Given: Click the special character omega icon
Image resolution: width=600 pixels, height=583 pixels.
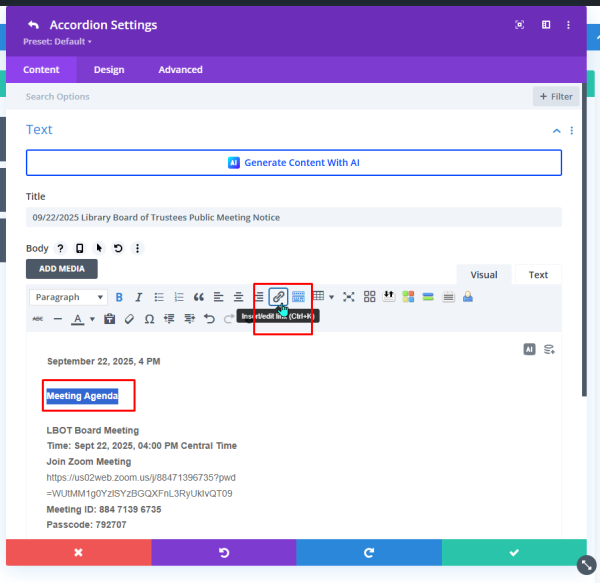Looking at the screenshot, I should tap(149, 319).
